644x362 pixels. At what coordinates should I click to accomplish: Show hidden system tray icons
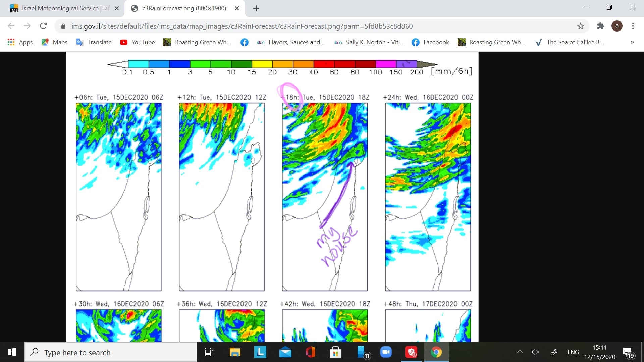tap(520, 352)
